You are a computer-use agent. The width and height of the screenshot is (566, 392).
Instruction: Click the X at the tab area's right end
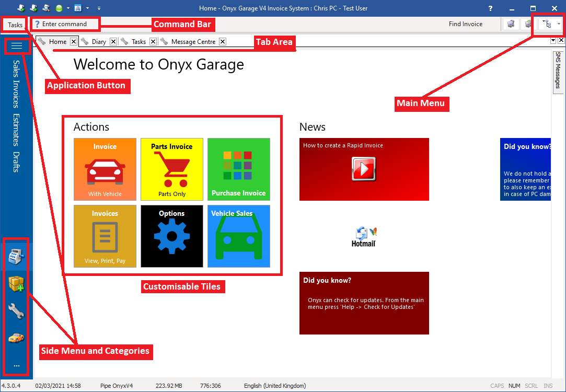pos(561,41)
